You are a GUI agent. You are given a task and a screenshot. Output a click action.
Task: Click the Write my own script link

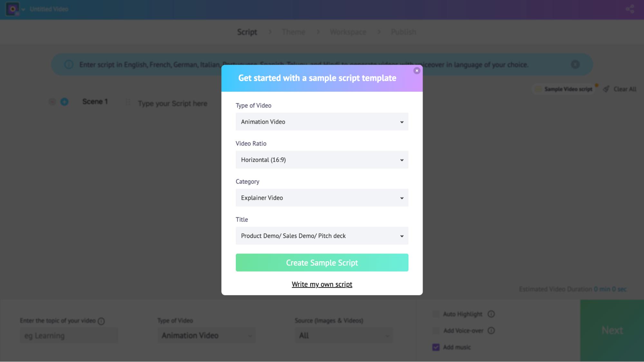point(322,284)
